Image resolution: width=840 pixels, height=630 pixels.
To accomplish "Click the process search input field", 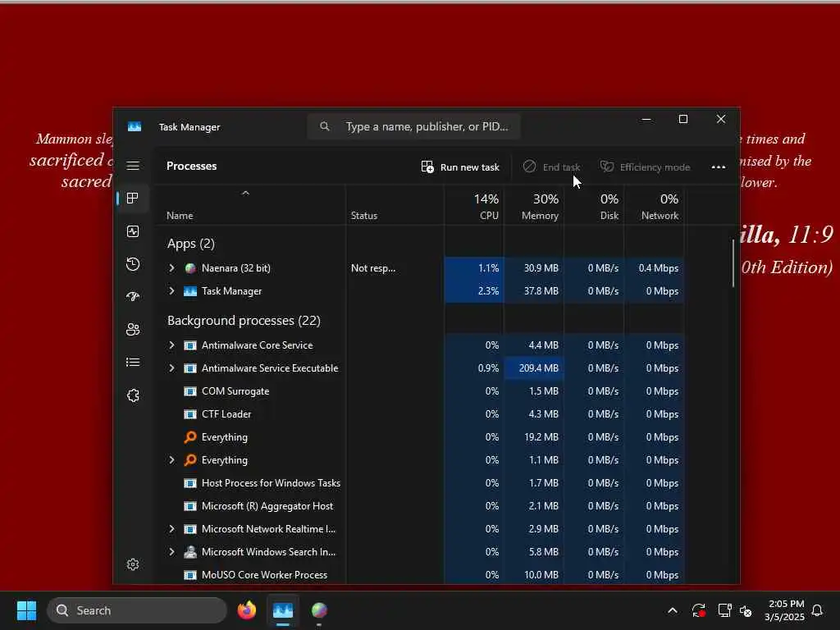I will point(413,126).
